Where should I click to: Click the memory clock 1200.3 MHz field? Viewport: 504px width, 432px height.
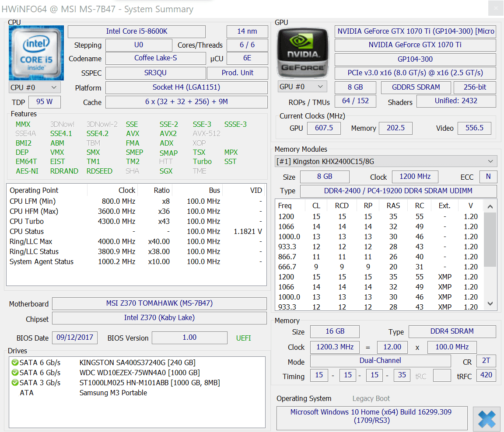[x=335, y=347]
